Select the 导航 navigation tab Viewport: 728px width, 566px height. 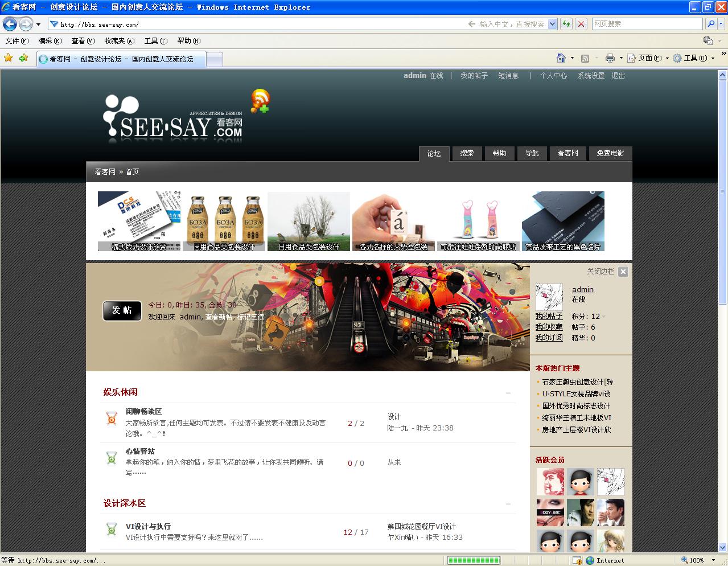coord(532,153)
